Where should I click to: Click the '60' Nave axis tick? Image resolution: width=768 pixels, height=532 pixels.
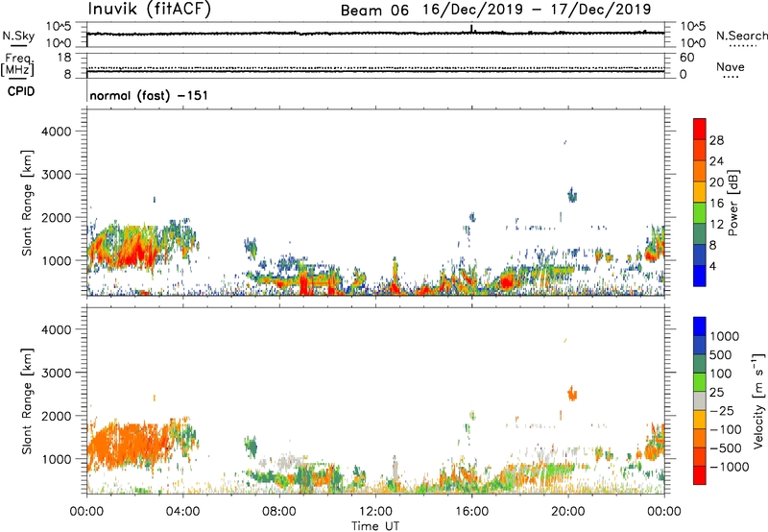click(x=687, y=58)
